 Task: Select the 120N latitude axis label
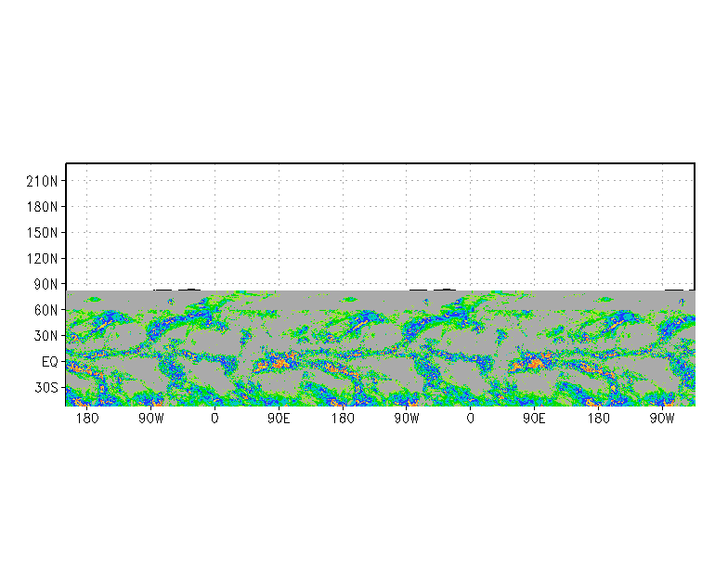click(x=42, y=258)
